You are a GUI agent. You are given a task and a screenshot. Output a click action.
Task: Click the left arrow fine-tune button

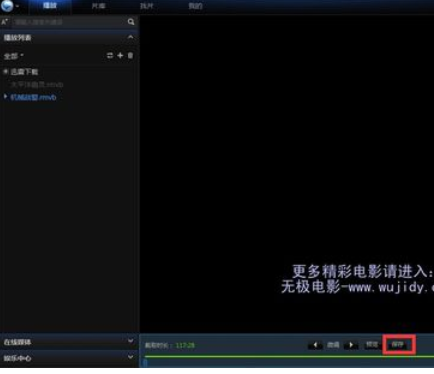coord(315,345)
